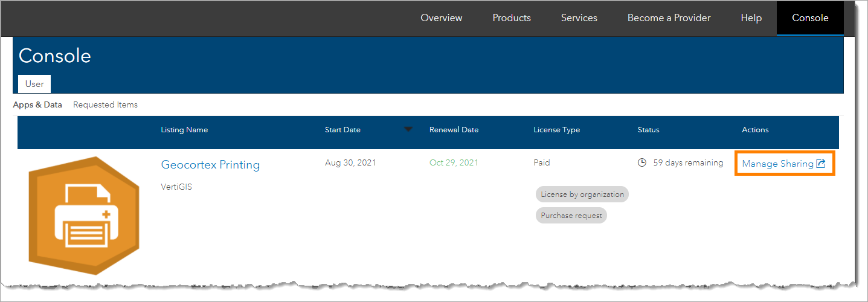Select the User tab
This screenshot has height=302, width=868.
point(34,84)
